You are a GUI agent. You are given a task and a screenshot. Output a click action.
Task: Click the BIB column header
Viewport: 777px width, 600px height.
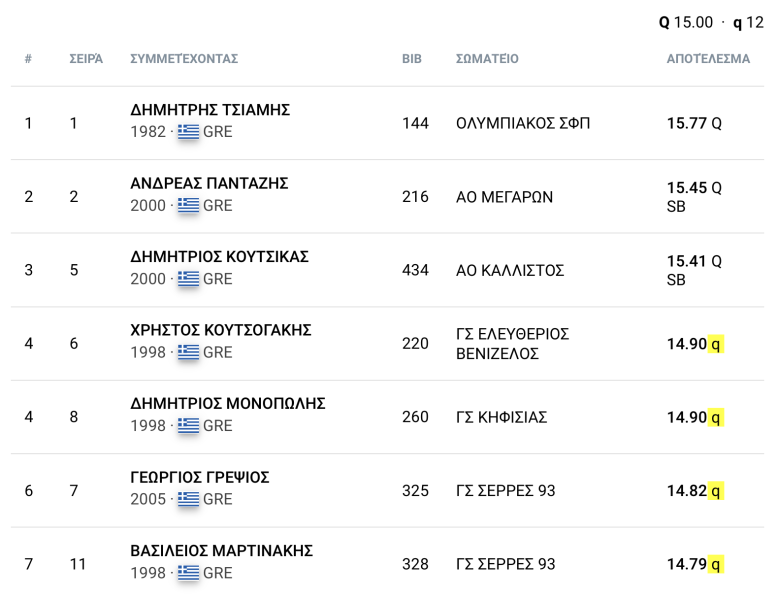pos(412,59)
